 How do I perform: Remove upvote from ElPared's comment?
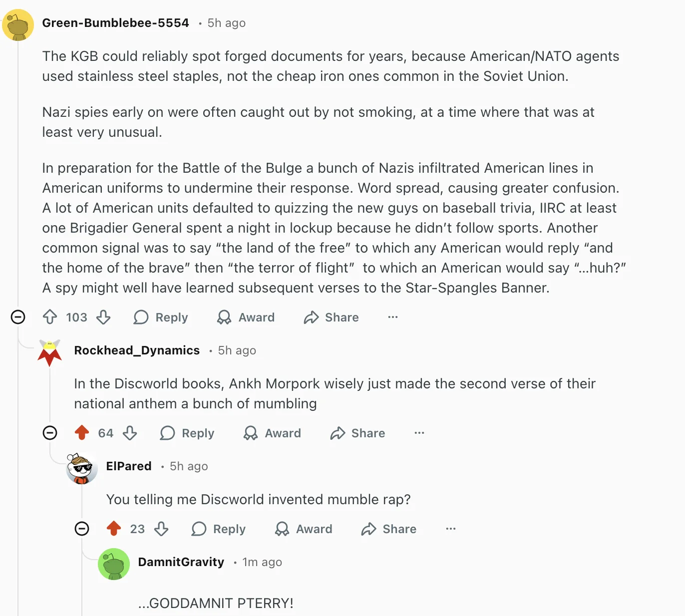pyautogui.click(x=114, y=529)
